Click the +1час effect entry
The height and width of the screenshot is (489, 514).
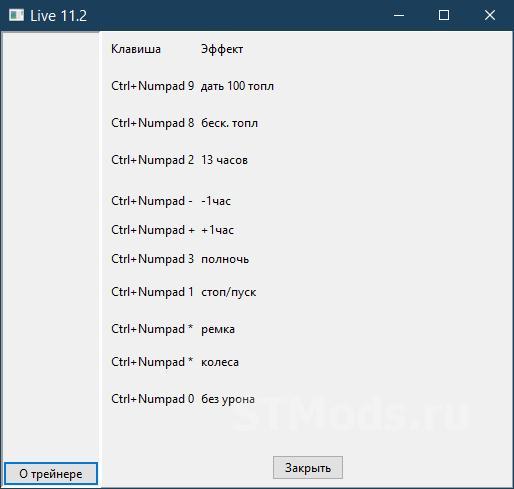point(217,230)
